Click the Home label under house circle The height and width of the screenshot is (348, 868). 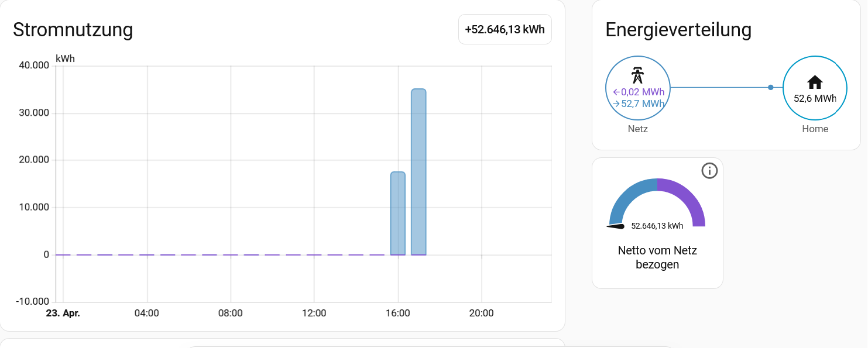tap(815, 129)
